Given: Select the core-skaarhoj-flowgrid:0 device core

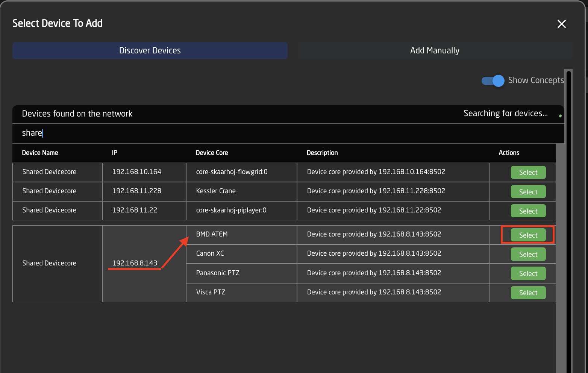Looking at the screenshot, I should click(528, 173).
